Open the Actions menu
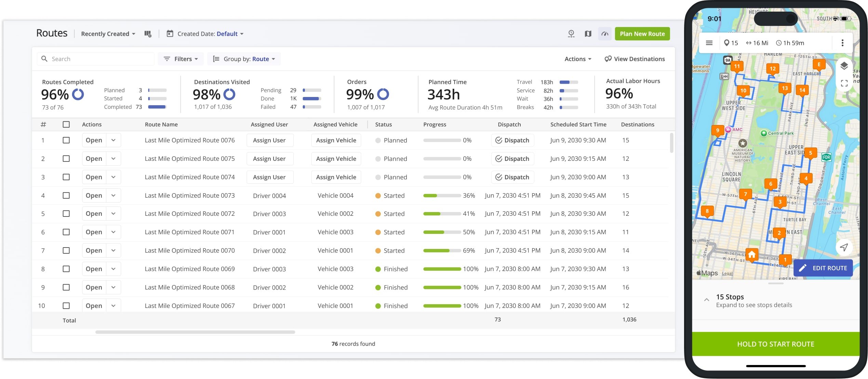The image size is (868, 379). (x=577, y=59)
